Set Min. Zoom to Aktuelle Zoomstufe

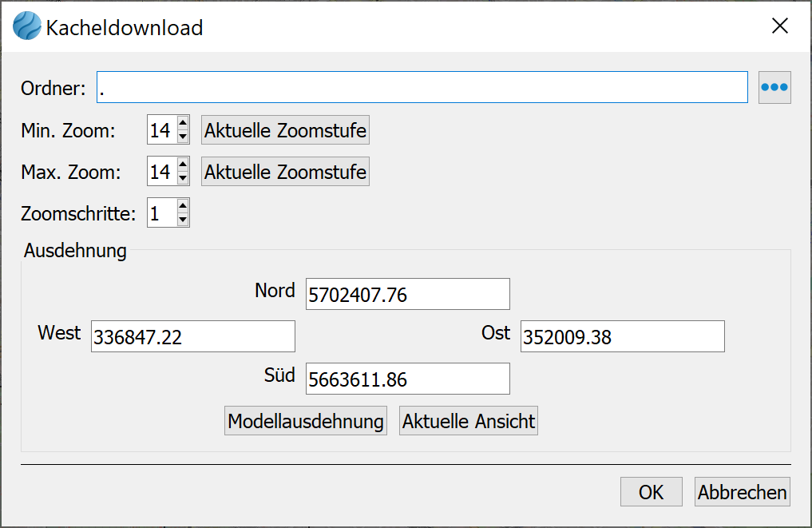[x=285, y=130]
